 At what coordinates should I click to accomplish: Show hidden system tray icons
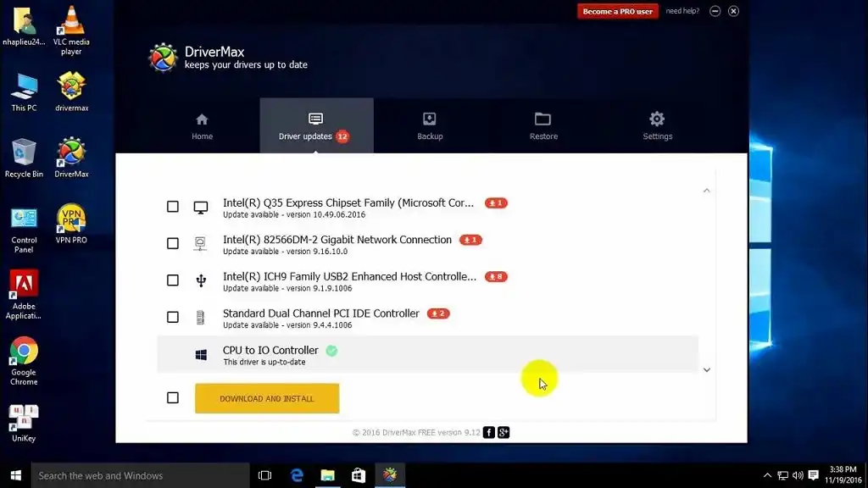point(768,475)
